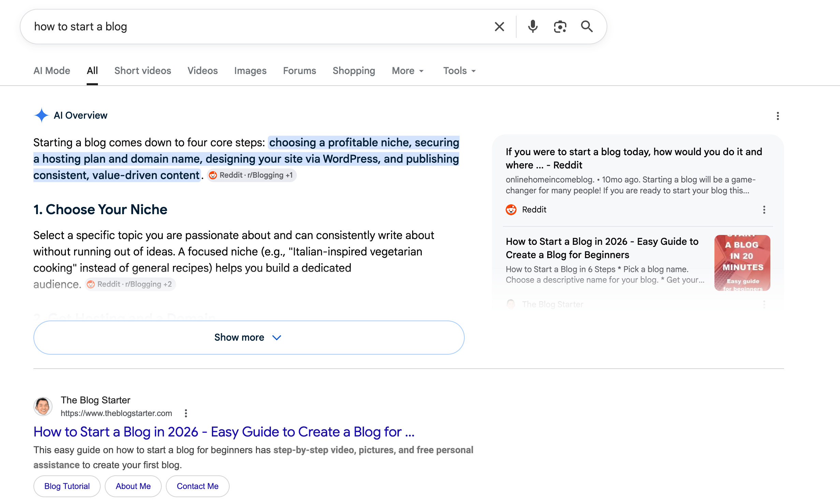The width and height of the screenshot is (840, 504).
Task: Click the Reddit logo in the source card
Action: [511, 210]
